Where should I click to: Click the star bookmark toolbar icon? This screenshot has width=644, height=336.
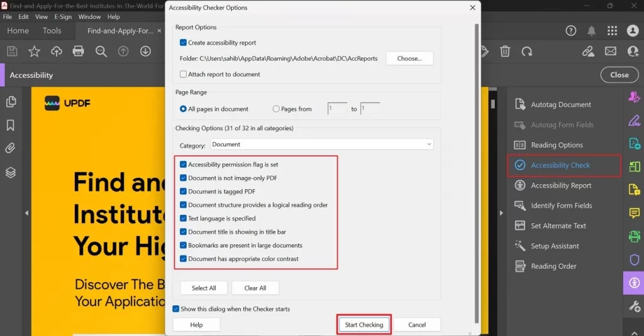click(34, 51)
